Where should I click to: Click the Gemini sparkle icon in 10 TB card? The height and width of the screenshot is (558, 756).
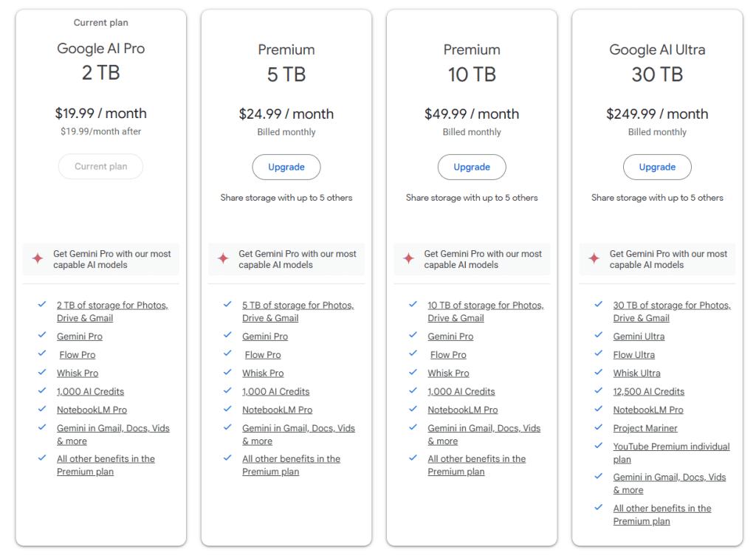coord(408,259)
